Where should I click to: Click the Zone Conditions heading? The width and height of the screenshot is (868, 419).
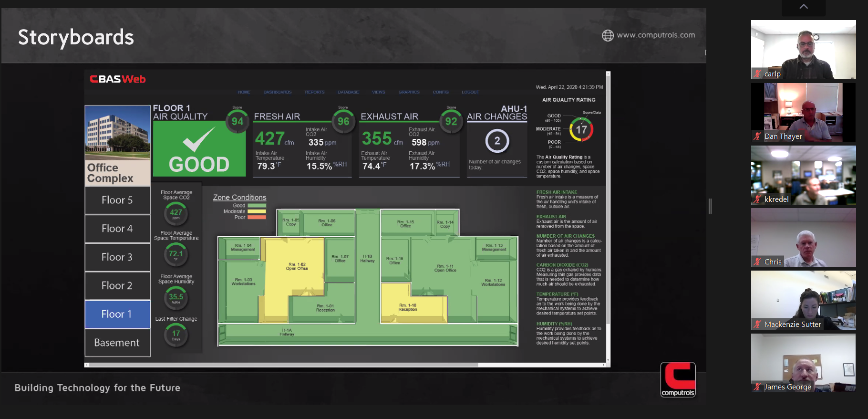click(x=239, y=198)
